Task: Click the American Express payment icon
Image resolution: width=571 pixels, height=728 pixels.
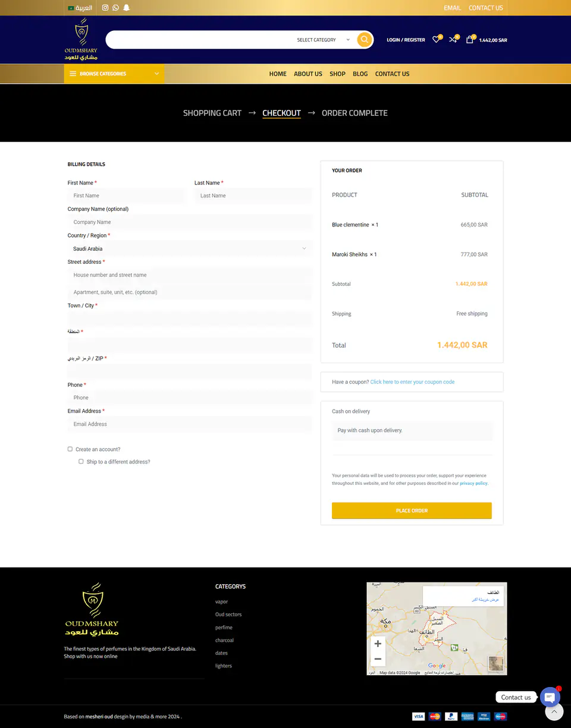Action: coord(468,716)
